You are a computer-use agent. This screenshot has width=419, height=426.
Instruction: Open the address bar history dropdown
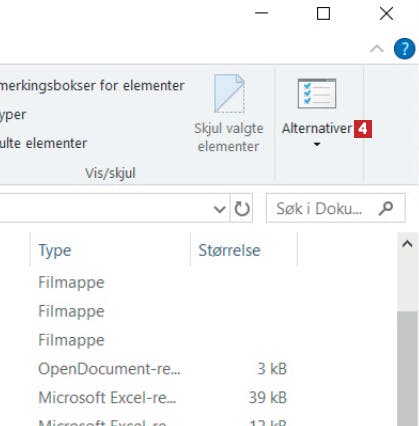(x=219, y=209)
